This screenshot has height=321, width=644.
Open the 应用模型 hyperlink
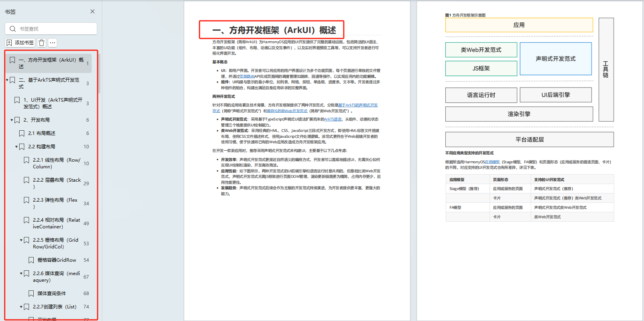click(x=492, y=162)
